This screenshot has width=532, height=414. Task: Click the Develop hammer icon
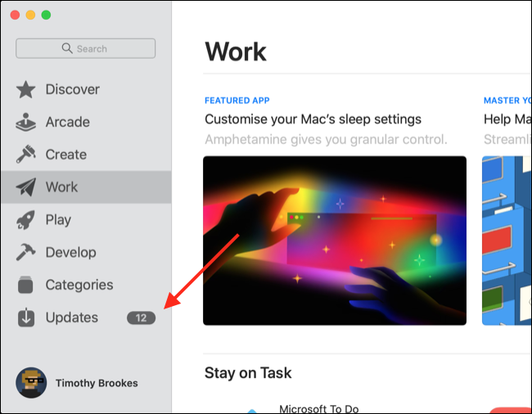click(x=26, y=252)
